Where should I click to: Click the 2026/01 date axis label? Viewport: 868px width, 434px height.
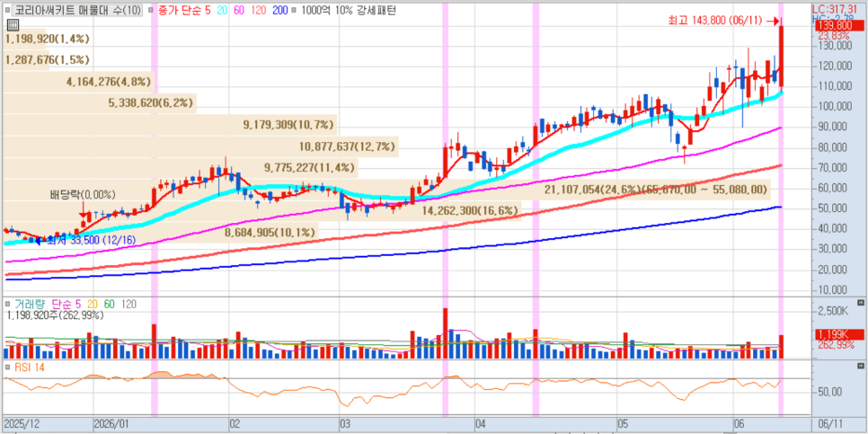click(113, 425)
